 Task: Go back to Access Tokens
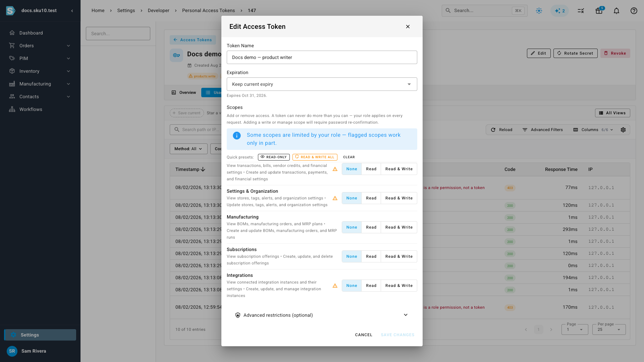(193, 40)
